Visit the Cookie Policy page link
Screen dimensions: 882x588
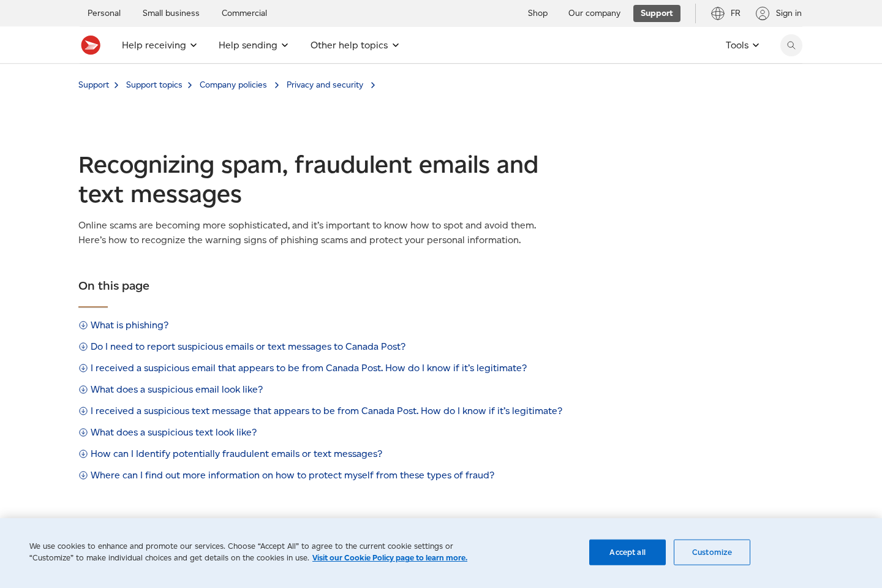pyautogui.click(x=390, y=558)
